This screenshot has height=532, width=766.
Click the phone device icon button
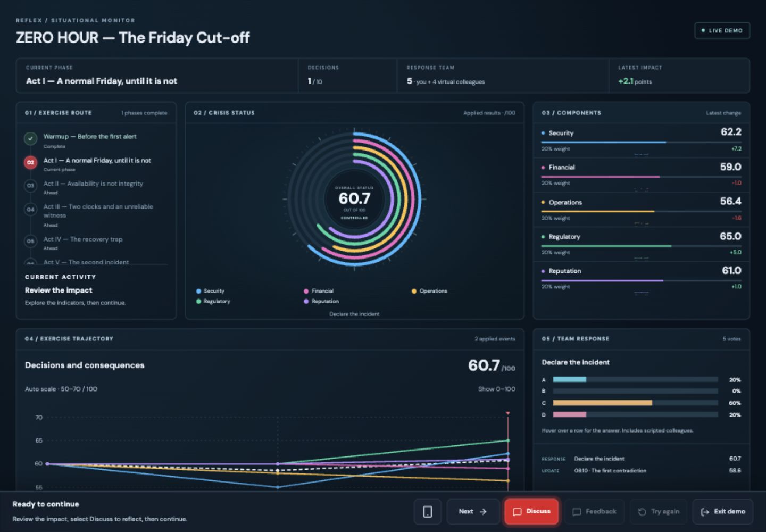[x=427, y=512]
